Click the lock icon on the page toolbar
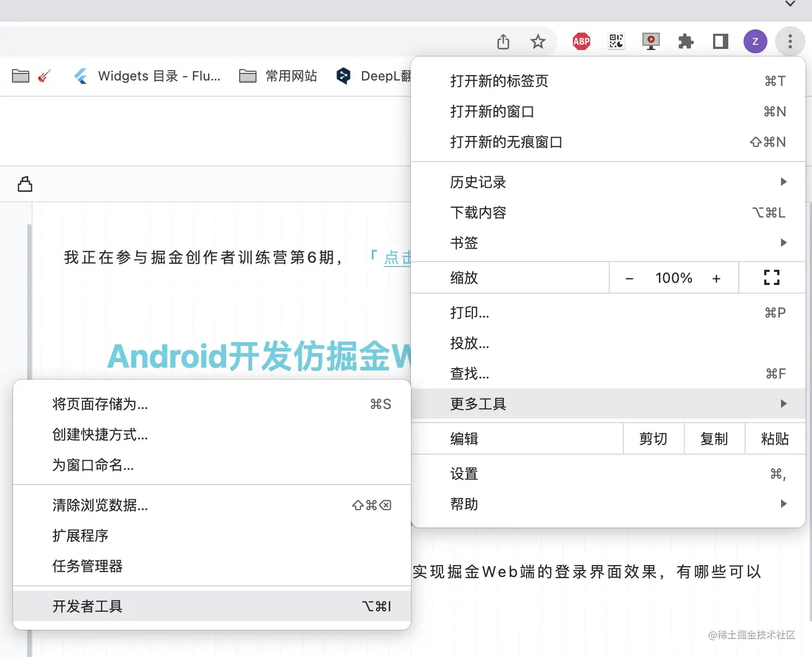The image size is (812, 657). pyautogui.click(x=25, y=184)
